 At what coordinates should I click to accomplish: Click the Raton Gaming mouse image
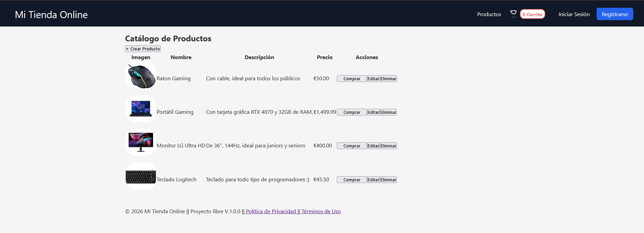[x=141, y=75]
